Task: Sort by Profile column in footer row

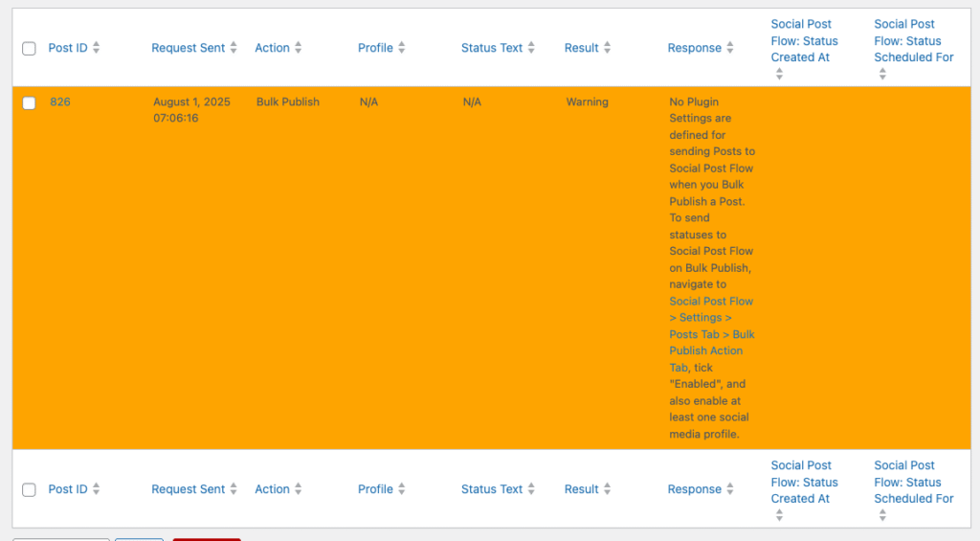Action: coord(375,489)
